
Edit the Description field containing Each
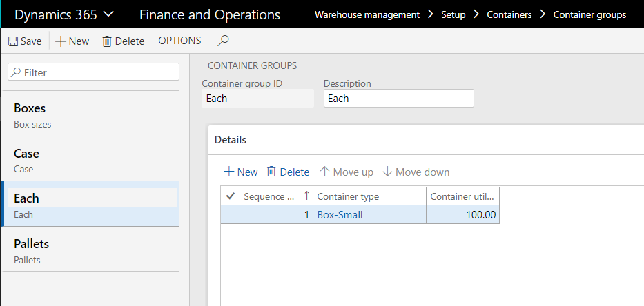coord(398,99)
